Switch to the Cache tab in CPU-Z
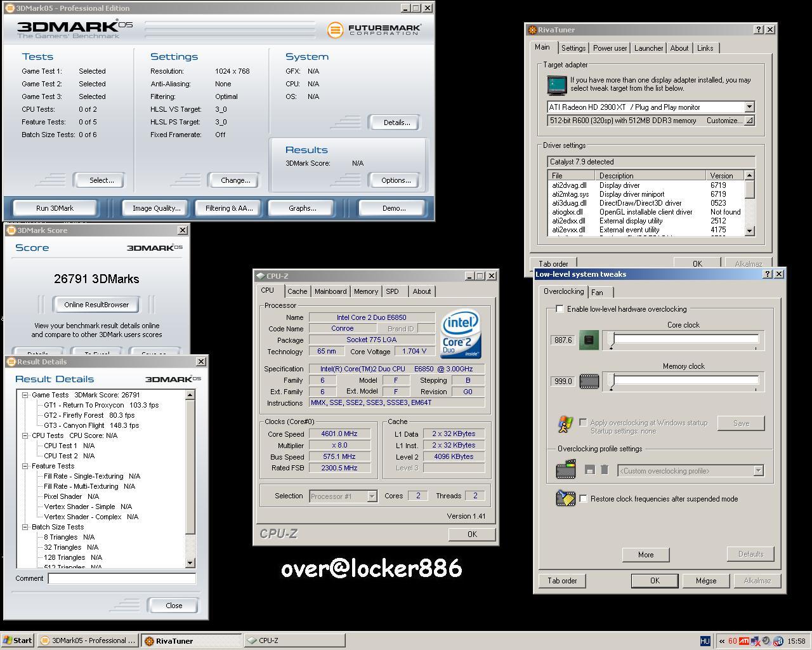The image size is (812, 650). click(x=297, y=291)
